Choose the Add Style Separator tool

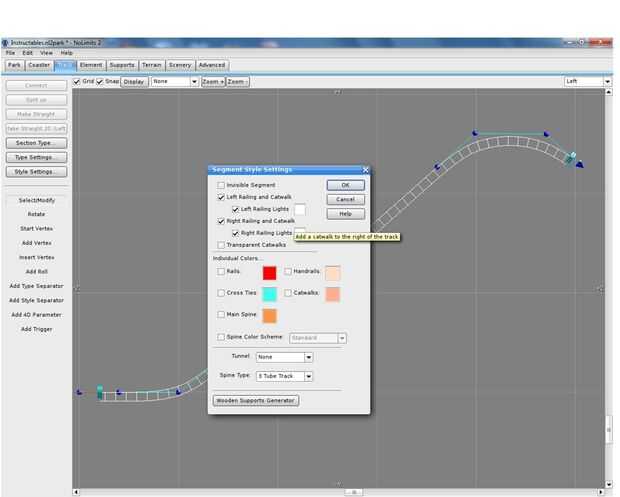point(36,300)
